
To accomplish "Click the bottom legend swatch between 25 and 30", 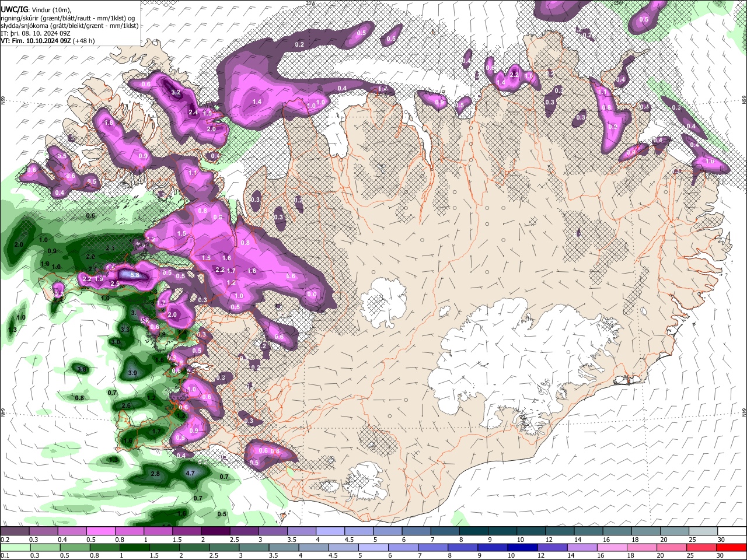I will 701,548.
